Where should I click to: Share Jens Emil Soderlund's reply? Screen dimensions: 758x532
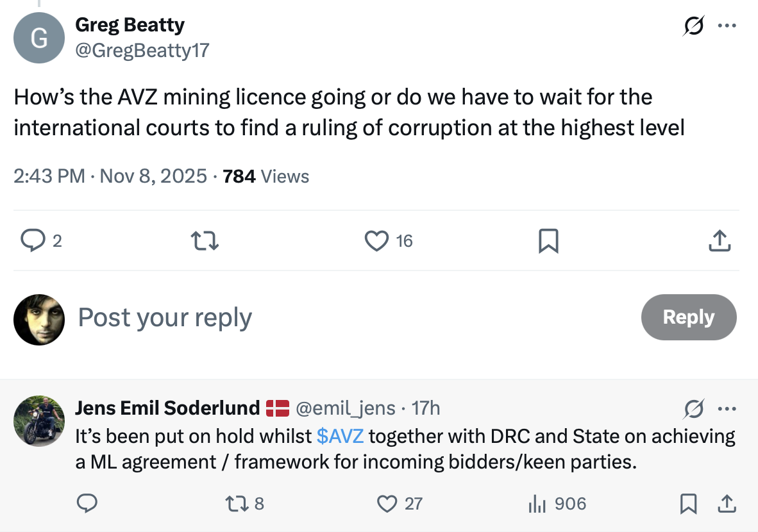point(727,504)
